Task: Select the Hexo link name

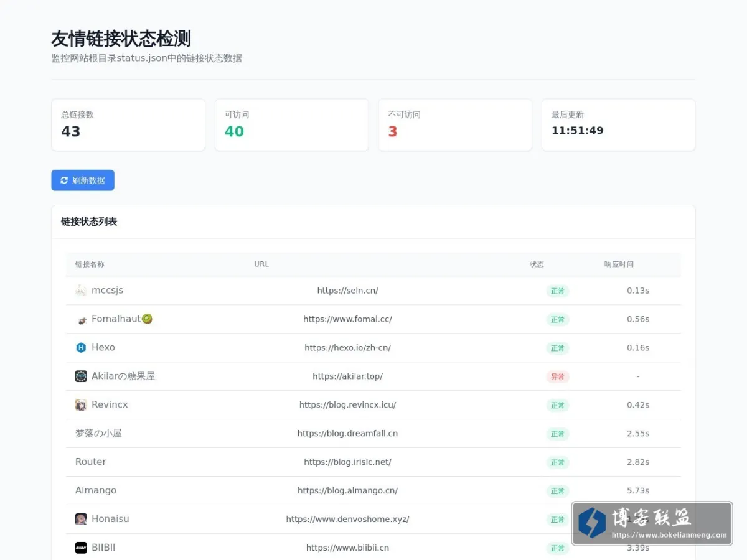Action: (103, 348)
